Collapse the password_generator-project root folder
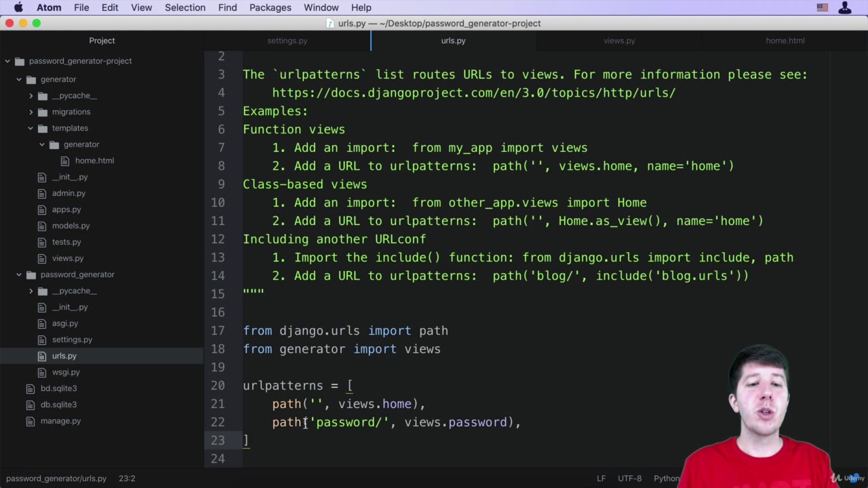The width and height of the screenshot is (868, 488). click(x=7, y=61)
